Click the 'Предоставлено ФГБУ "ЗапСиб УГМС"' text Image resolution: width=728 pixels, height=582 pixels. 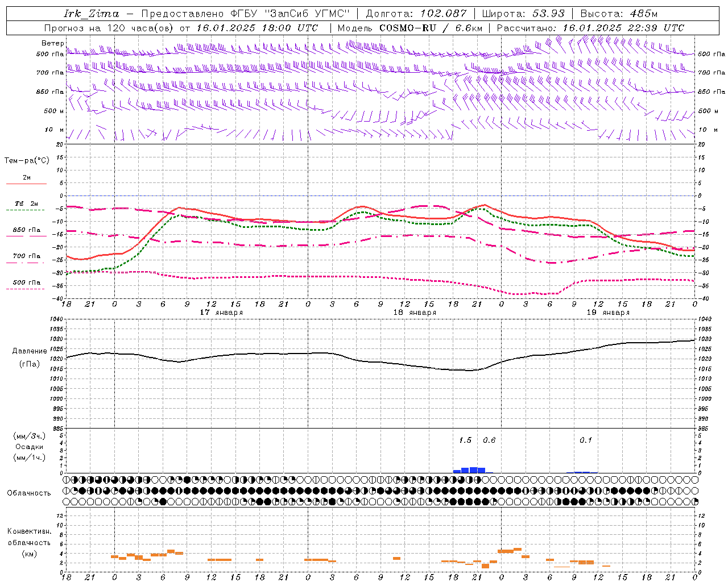(x=245, y=14)
